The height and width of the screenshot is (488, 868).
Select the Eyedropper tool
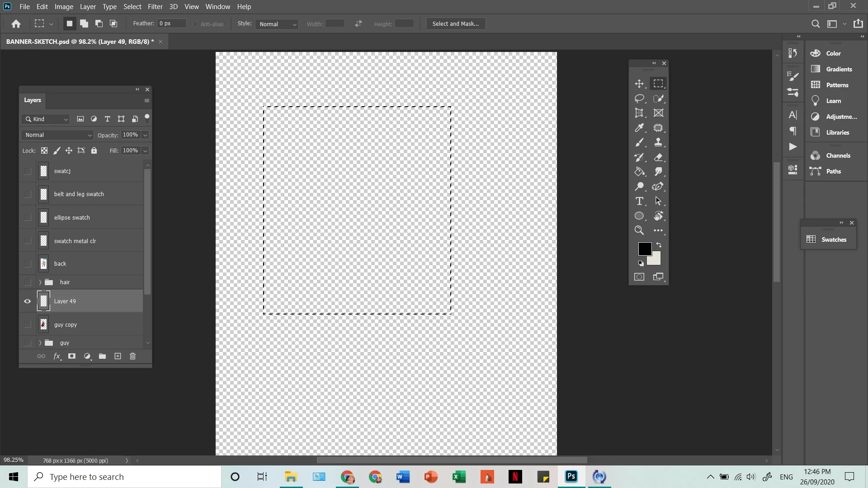pyautogui.click(x=639, y=128)
